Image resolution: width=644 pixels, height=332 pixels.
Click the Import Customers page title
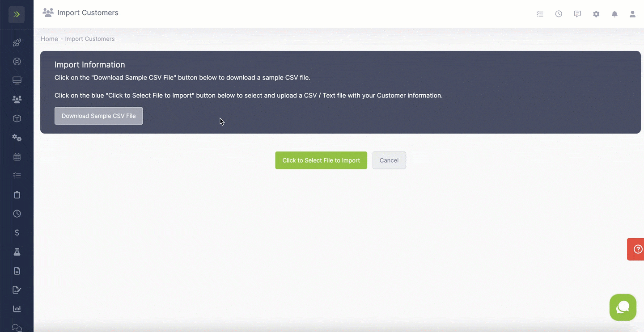(x=88, y=13)
